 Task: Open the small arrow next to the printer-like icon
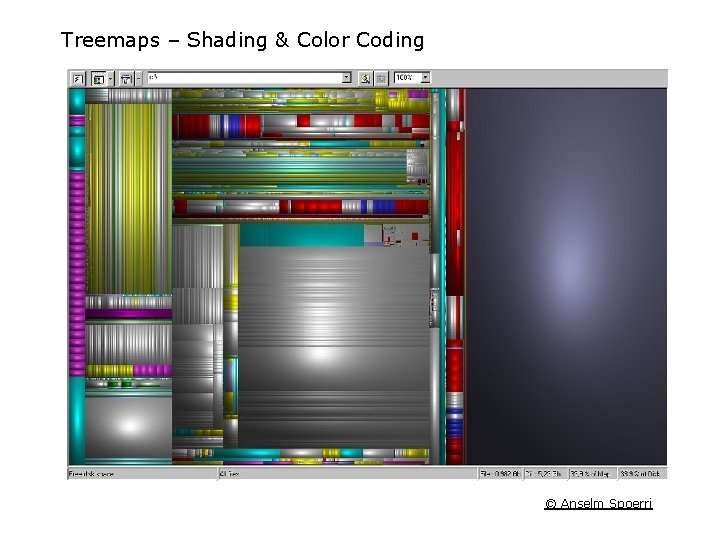pos(138,79)
